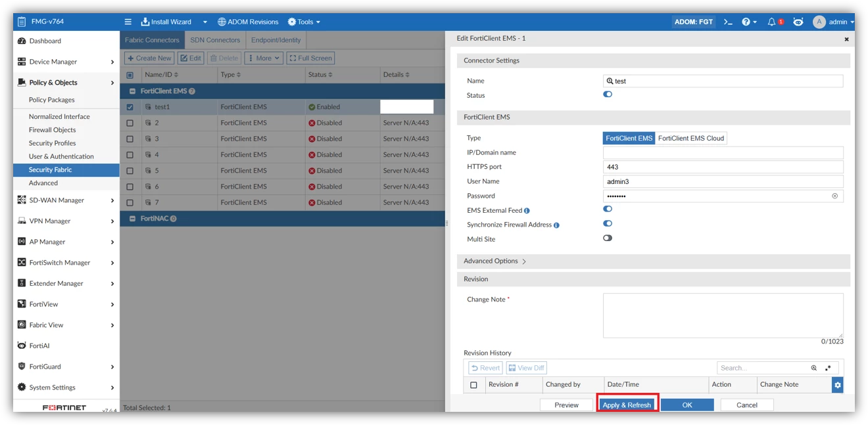Clear the Password field with x icon
This screenshot has width=868, height=425.
coord(834,196)
